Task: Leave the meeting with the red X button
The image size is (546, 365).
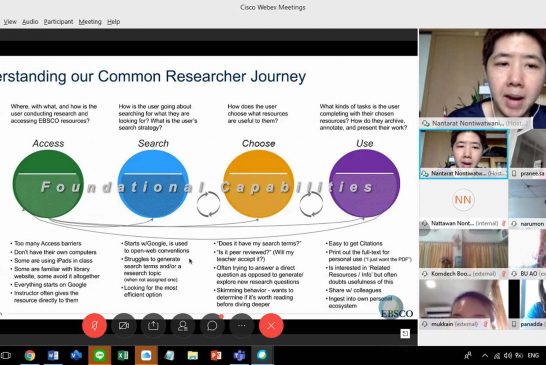Action: click(271, 326)
